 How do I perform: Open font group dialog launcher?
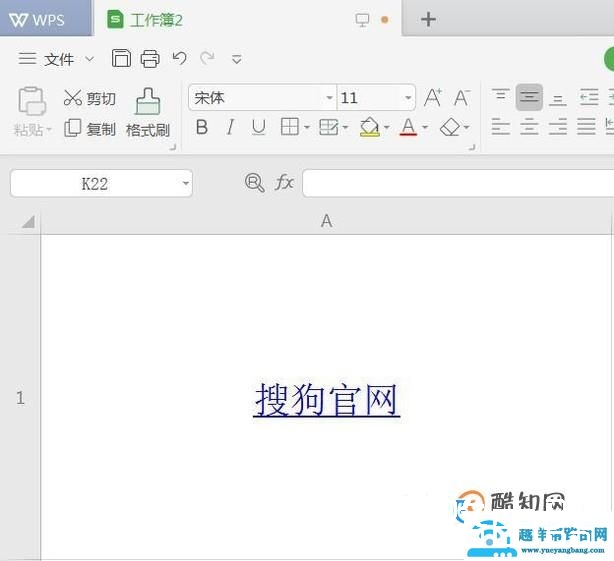pos(472,147)
